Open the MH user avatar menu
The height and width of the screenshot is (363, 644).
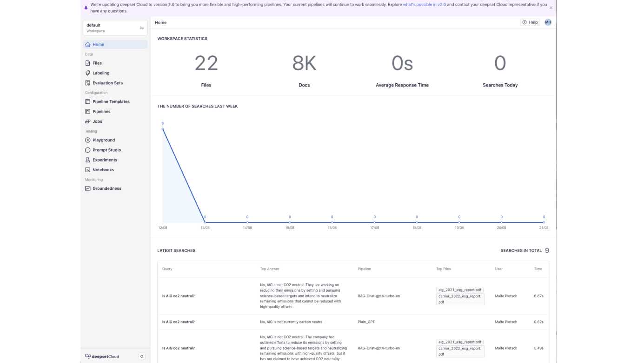click(x=548, y=22)
